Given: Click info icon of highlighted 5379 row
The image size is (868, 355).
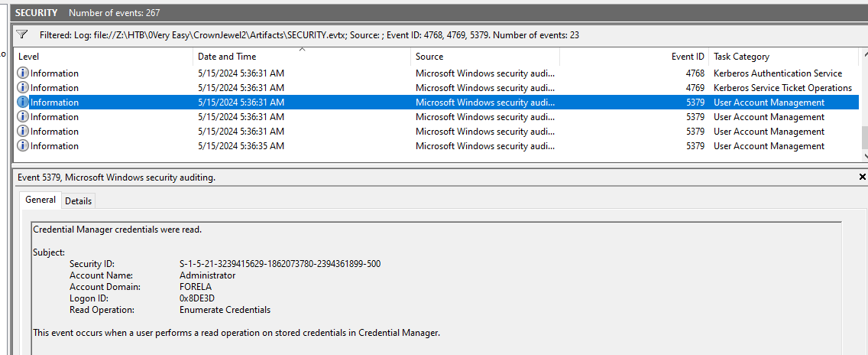Looking at the screenshot, I should point(23,103).
